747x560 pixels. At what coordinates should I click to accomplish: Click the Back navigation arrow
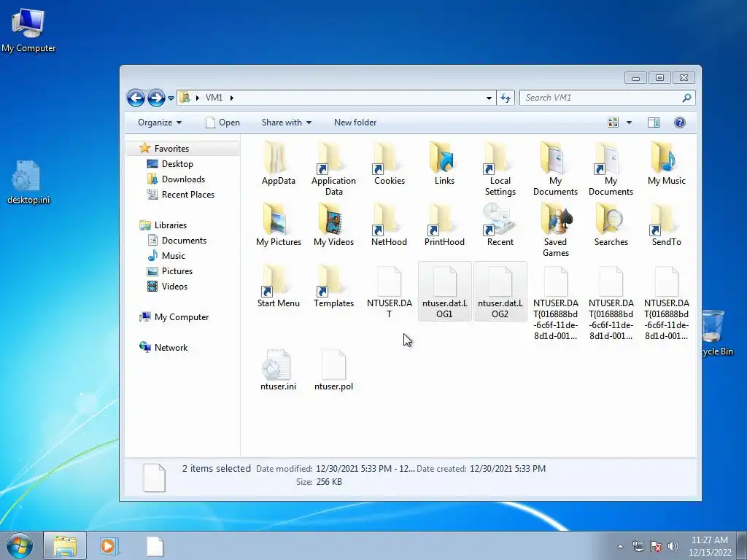point(136,98)
